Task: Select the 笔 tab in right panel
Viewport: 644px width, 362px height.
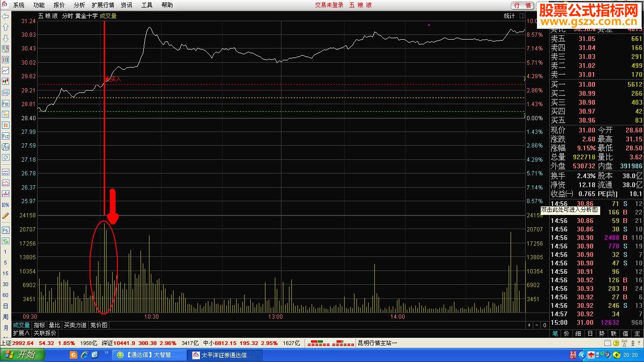Action: click(555, 333)
